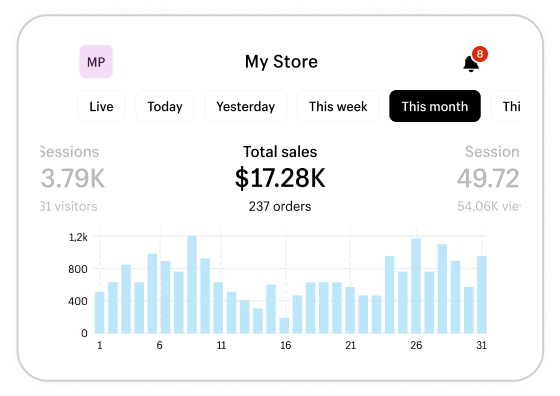Click the selected This month filter
Screen dimensions: 560x396
pos(435,106)
